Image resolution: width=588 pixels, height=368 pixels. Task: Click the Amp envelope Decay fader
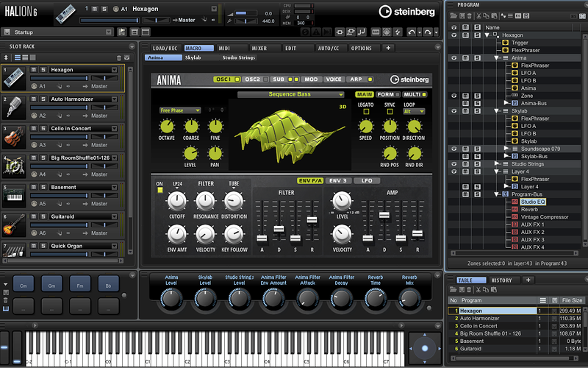pos(384,215)
